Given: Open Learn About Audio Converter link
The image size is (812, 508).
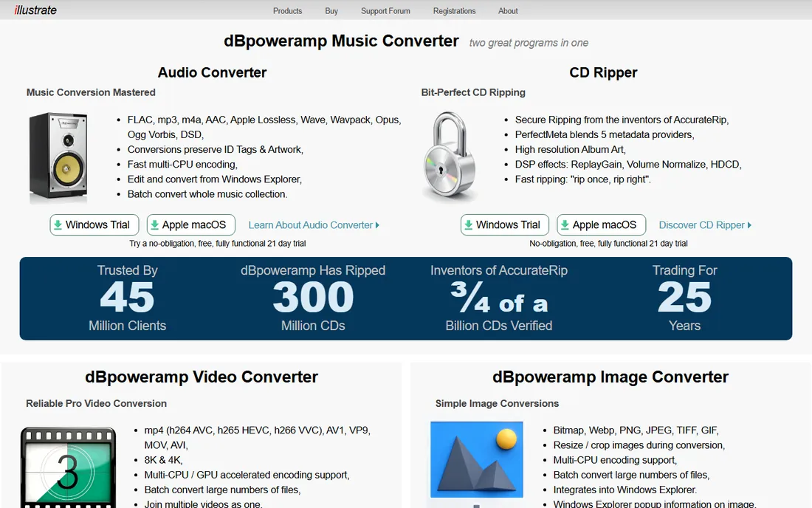Looking at the screenshot, I should (x=314, y=225).
